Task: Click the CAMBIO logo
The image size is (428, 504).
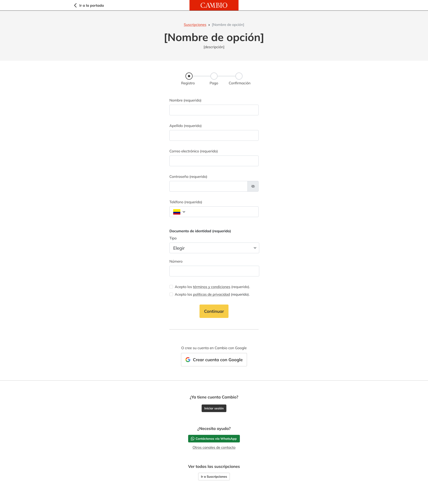Action: tap(214, 5)
